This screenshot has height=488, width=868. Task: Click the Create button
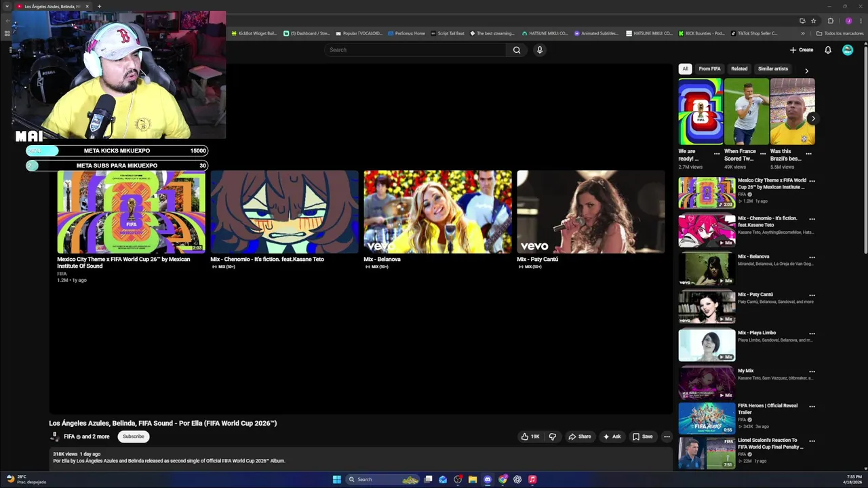click(801, 49)
